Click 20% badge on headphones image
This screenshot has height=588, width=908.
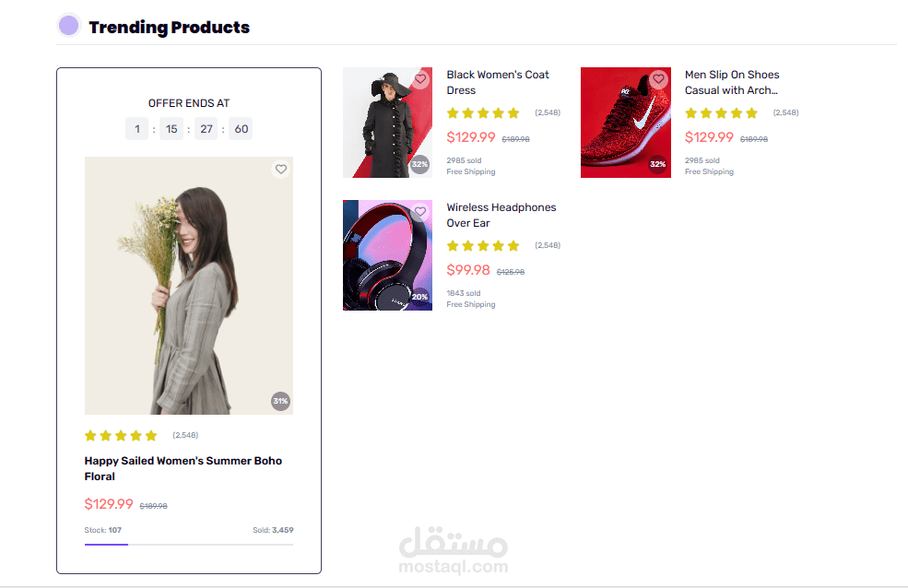point(419,297)
